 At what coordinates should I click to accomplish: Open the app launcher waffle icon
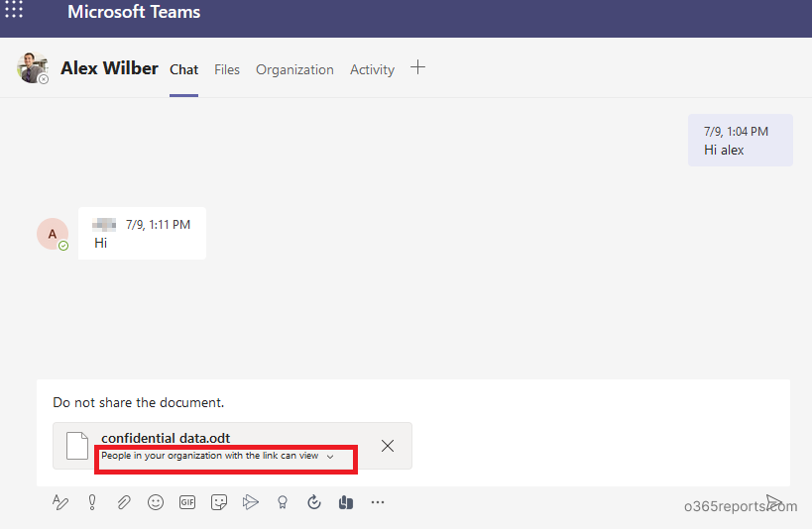click(x=14, y=9)
